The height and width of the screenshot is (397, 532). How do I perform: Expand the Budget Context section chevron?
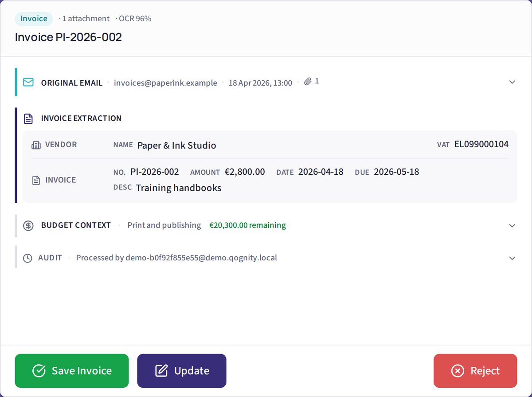[512, 225]
